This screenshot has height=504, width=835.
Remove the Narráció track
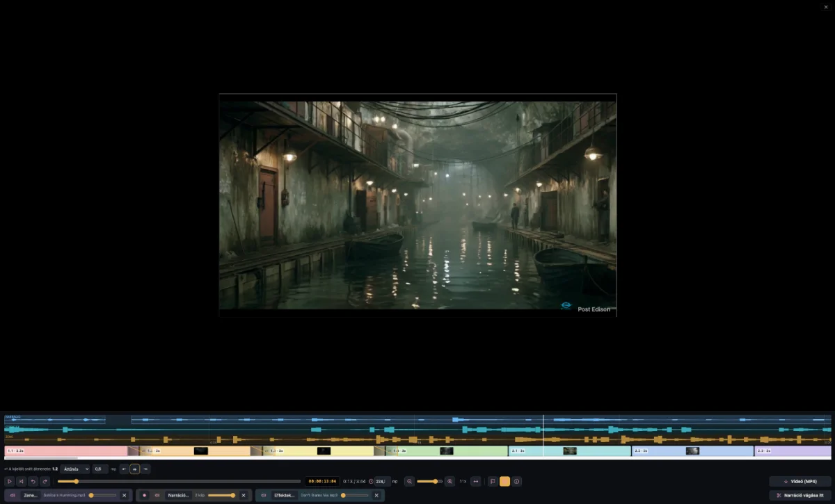(x=243, y=496)
